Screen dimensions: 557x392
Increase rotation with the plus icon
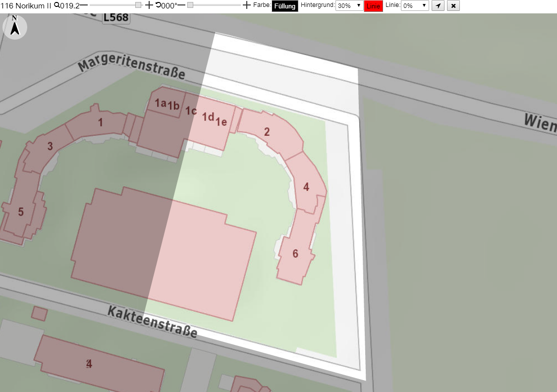click(x=246, y=5)
